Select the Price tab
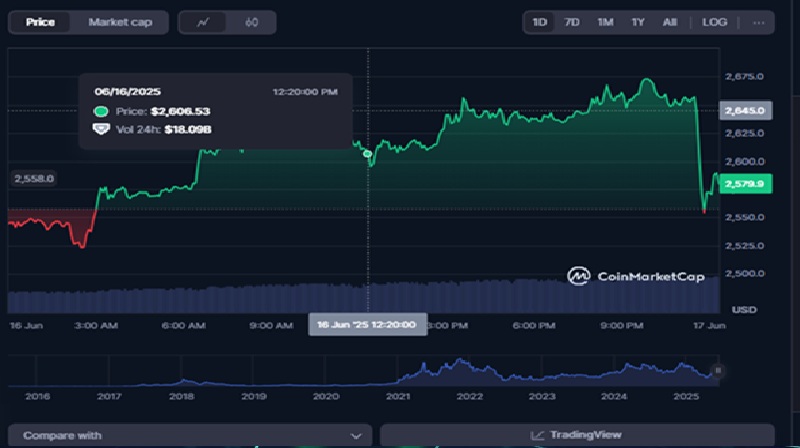The width and height of the screenshot is (800, 448). (x=40, y=22)
